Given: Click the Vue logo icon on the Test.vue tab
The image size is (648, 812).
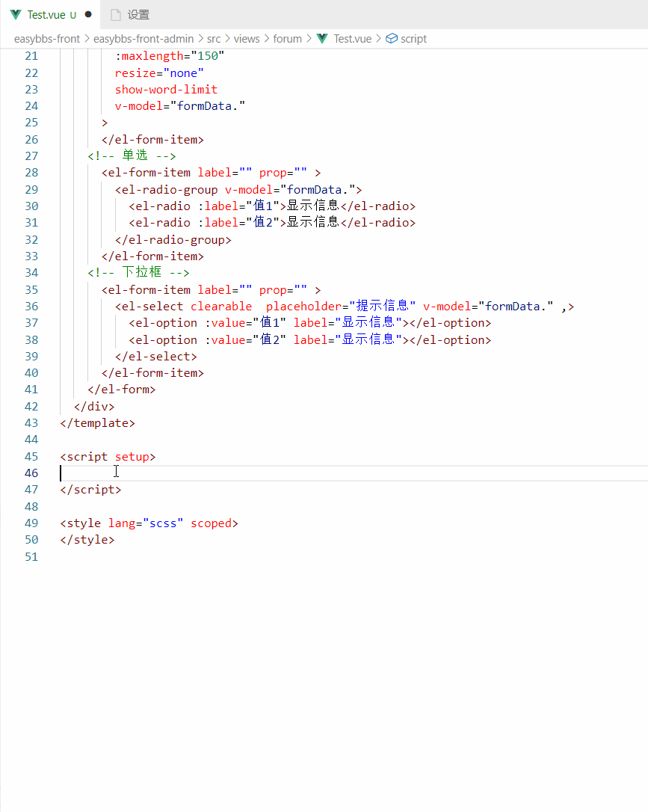Looking at the screenshot, I should tap(16, 14).
